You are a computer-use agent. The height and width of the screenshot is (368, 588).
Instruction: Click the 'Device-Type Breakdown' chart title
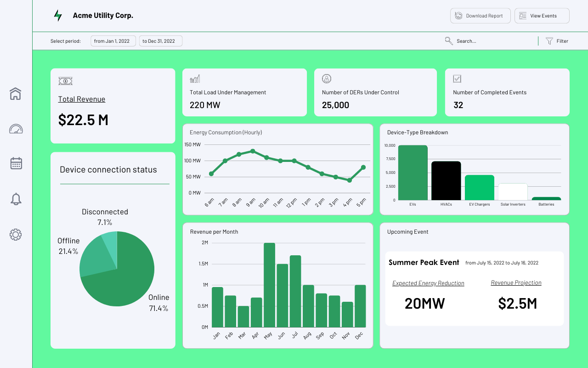pos(418,132)
